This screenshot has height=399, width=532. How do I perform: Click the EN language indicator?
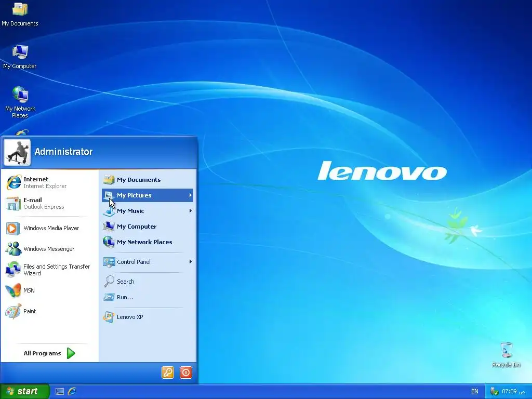point(475,392)
